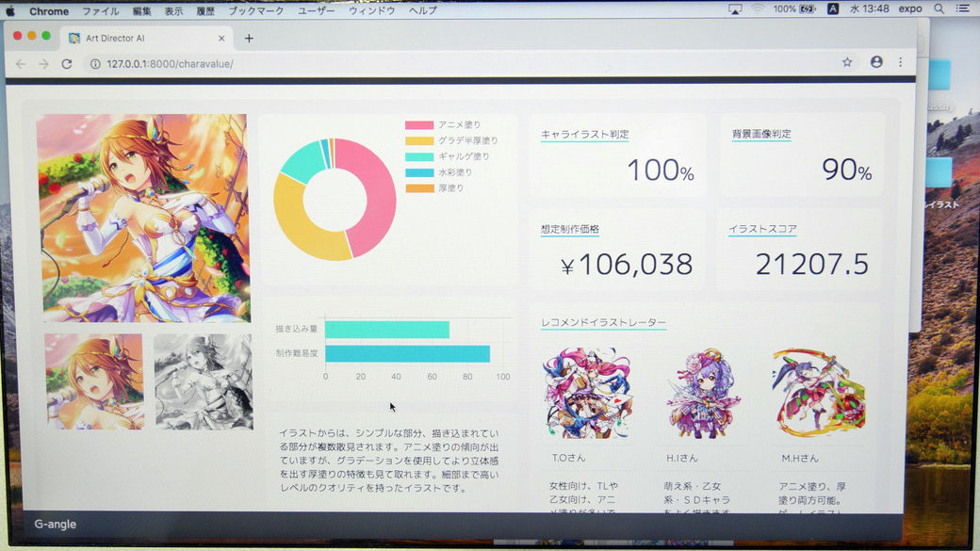Close the Art Director AI tab
Screen dimensions: 980x551
pos(221,38)
